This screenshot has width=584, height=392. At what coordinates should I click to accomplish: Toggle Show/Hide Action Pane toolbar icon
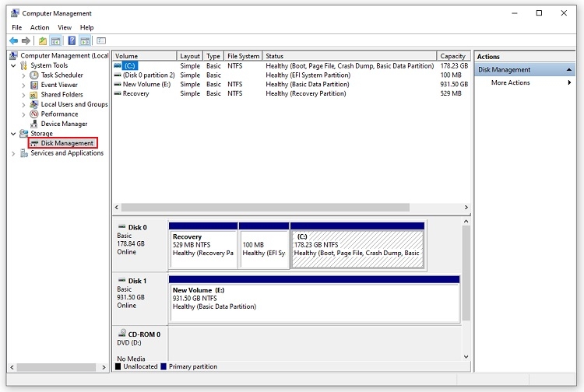(85, 41)
